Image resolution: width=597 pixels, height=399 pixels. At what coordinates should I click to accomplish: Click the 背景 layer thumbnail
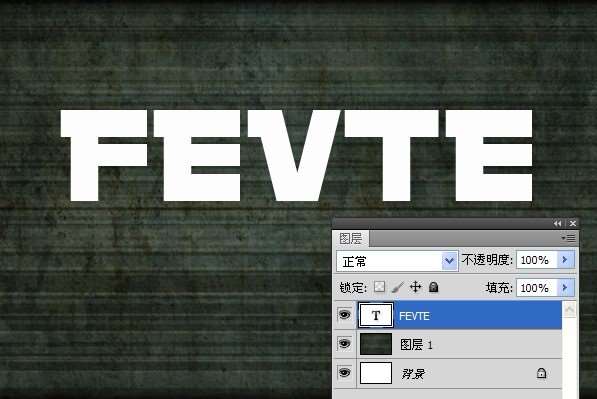pos(376,373)
